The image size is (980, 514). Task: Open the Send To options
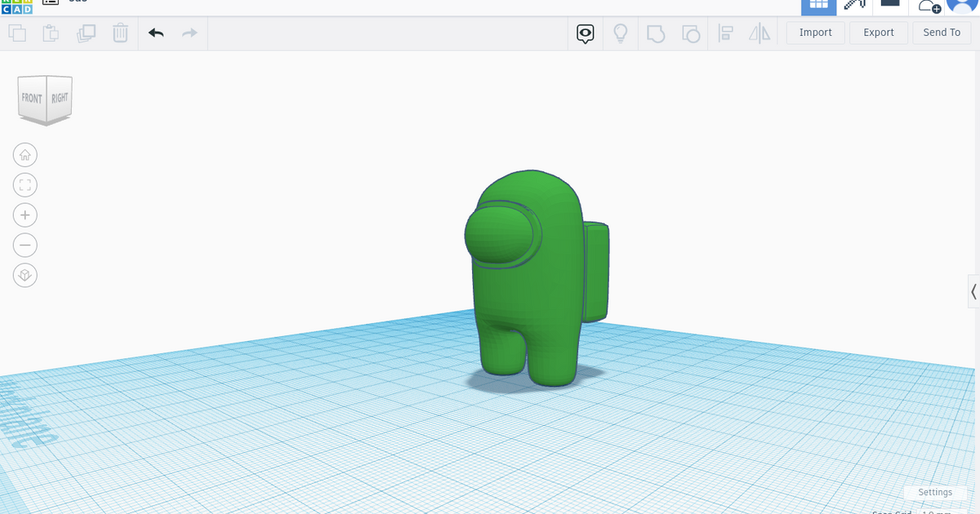click(941, 33)
